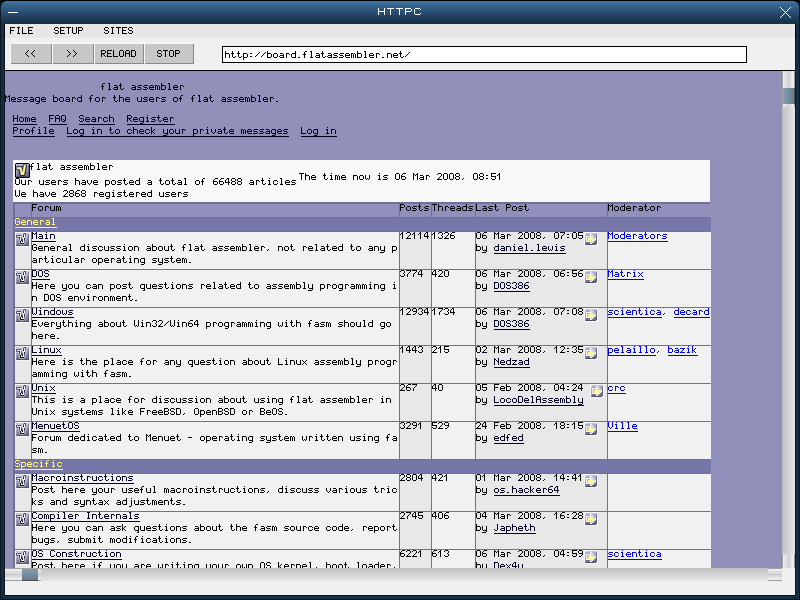The height and width of the screenshot is (600, 800).
Task: Open the Specific category link
Action: click(38, 464)
